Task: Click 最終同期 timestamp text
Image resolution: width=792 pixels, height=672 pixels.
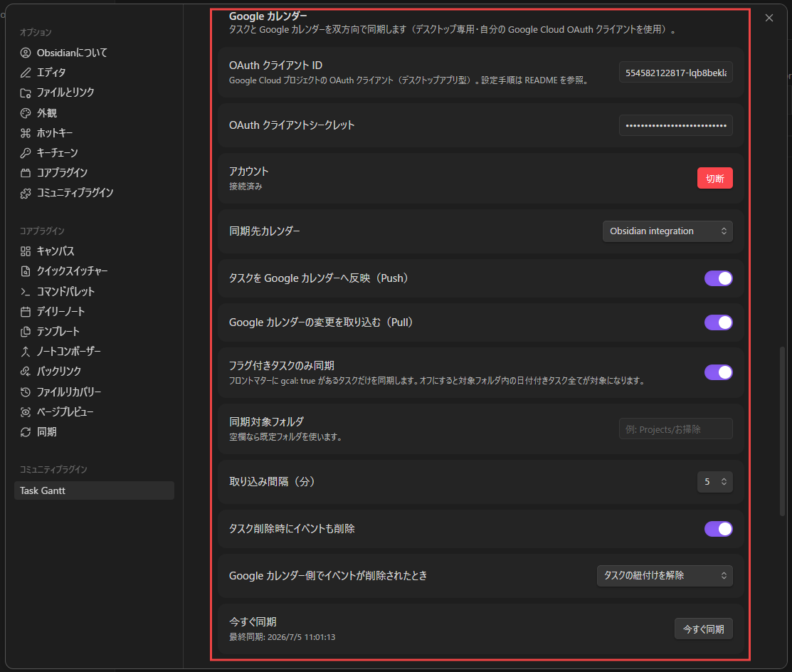Action: [283, 637]
